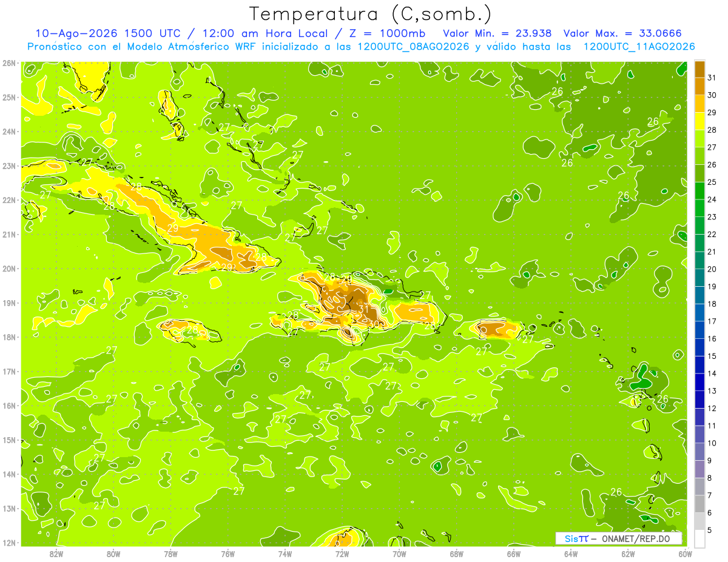Click color scale label 24
The height and width of the screenshot is (562, 728).
coord(712,199)
